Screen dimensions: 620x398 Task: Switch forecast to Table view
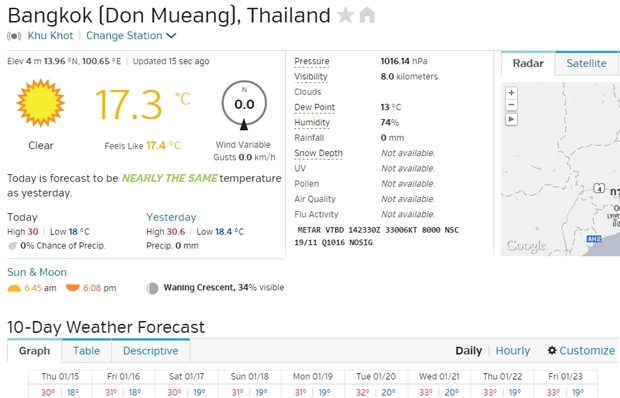[87, 351]
